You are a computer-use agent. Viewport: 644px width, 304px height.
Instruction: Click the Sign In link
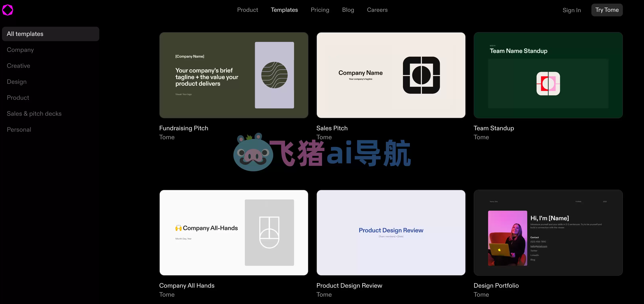coord(571,10)
